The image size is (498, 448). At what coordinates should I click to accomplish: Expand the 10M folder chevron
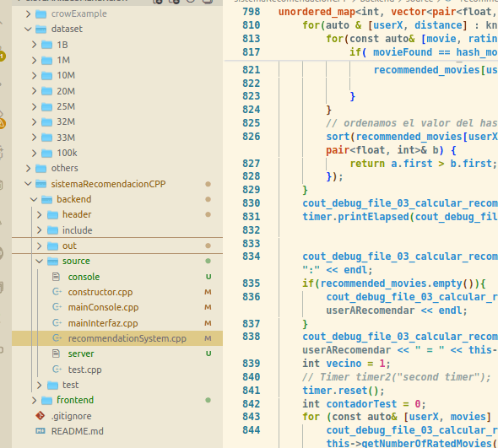tap(34, 75)
